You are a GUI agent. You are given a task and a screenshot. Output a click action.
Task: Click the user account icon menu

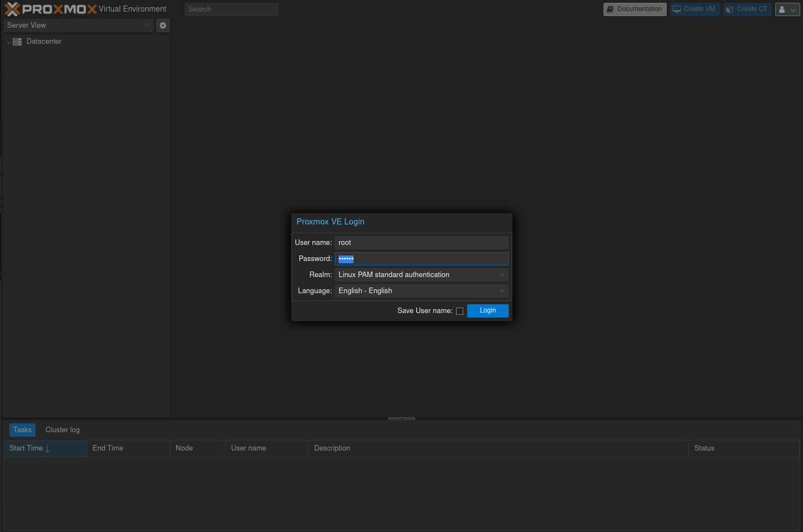tap(787, 9)
